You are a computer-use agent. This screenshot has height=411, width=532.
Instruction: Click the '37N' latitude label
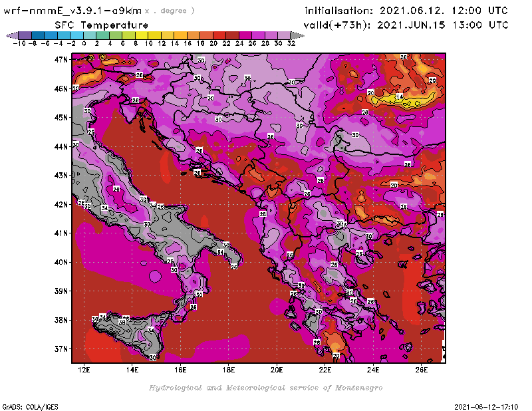click(x=61, y=349)
